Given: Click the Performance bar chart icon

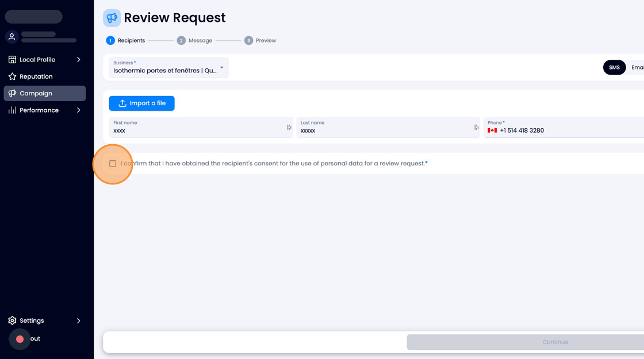Looking at the screenshot, I should (x=12, y=110).
